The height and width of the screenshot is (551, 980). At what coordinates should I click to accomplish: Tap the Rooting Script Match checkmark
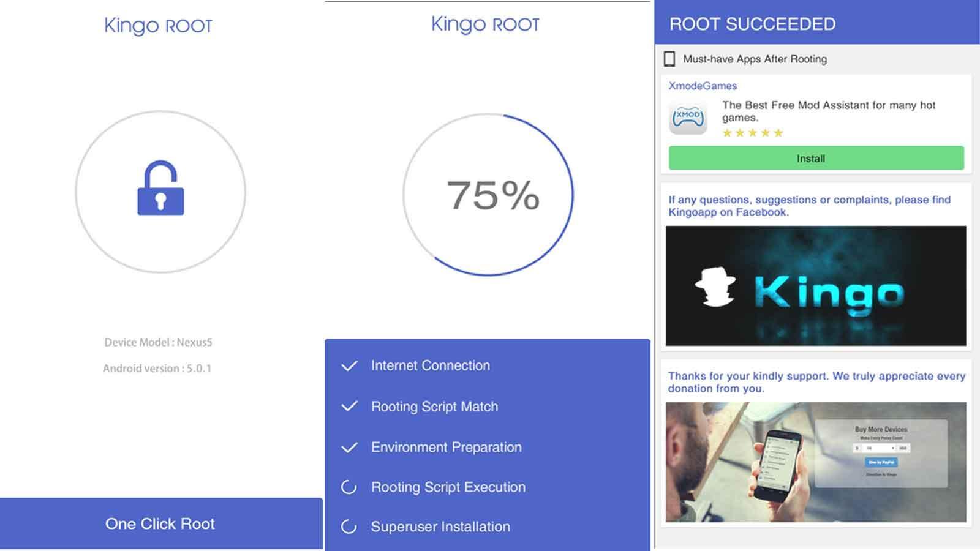click(349, 407)
